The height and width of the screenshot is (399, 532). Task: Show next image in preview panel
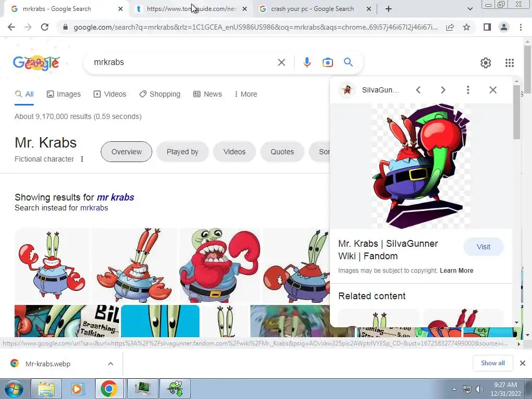pyautogui.click(x=443, y=90)
